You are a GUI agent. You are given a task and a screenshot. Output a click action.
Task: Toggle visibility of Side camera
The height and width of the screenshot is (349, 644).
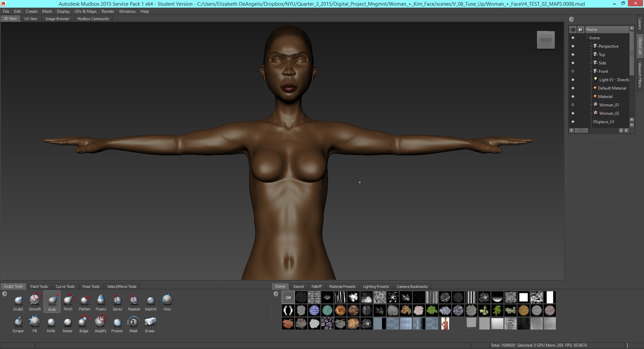[573, 63]
